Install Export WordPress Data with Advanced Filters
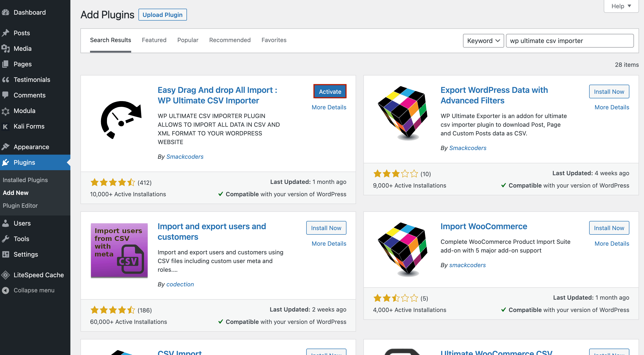This screenshot has height=355, width=644. [x=609, y=91]
